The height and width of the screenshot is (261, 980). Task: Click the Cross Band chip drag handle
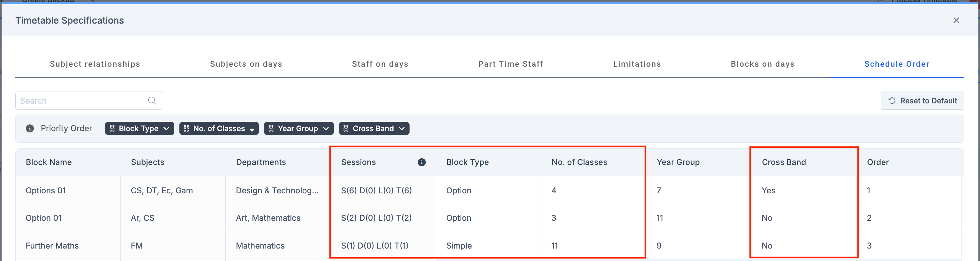(346, 129)
